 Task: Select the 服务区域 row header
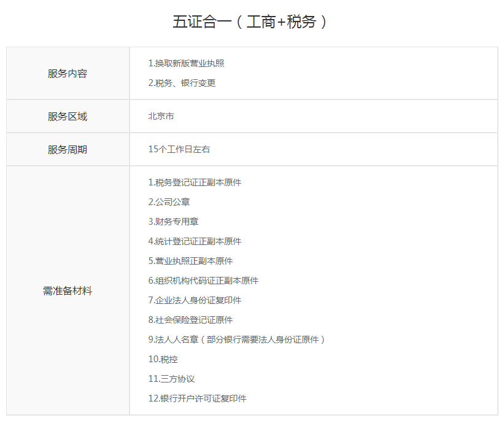68,116
